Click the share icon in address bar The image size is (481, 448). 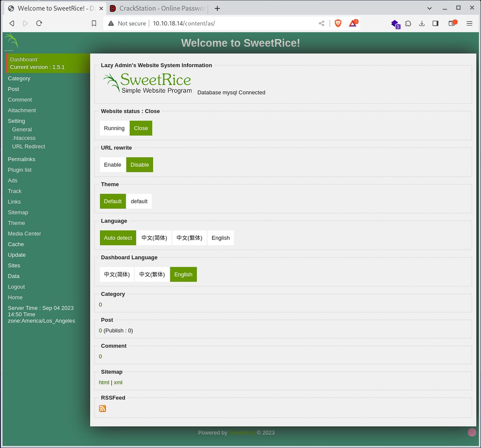pyautogui.click(x=321, y=24)
